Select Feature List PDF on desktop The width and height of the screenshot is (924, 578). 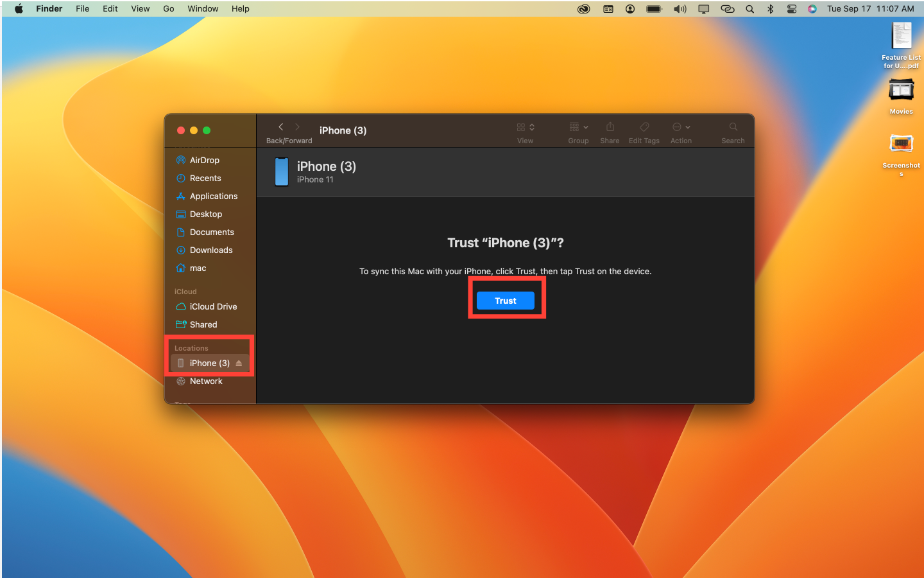(x=901, y=45)
